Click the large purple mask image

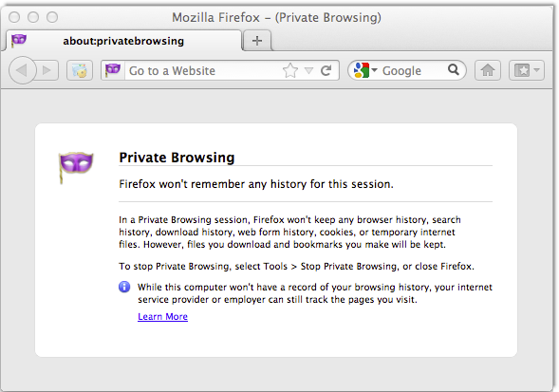(x=76, y=166)
